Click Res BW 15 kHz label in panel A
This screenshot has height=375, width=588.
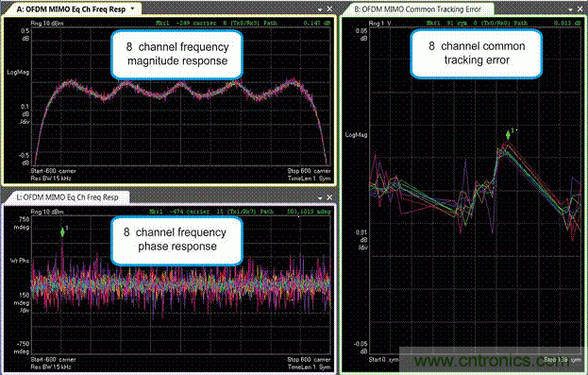(51, 179)
